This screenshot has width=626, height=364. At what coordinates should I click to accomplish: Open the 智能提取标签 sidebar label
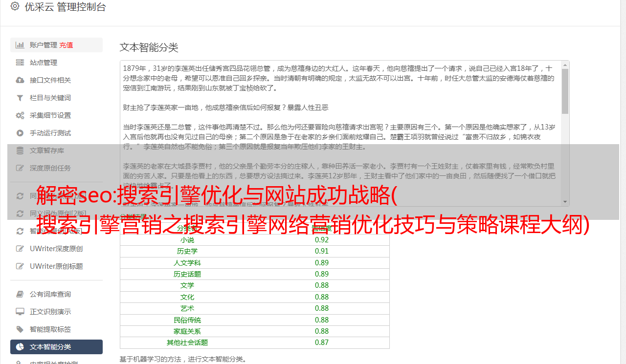(50, 329)
